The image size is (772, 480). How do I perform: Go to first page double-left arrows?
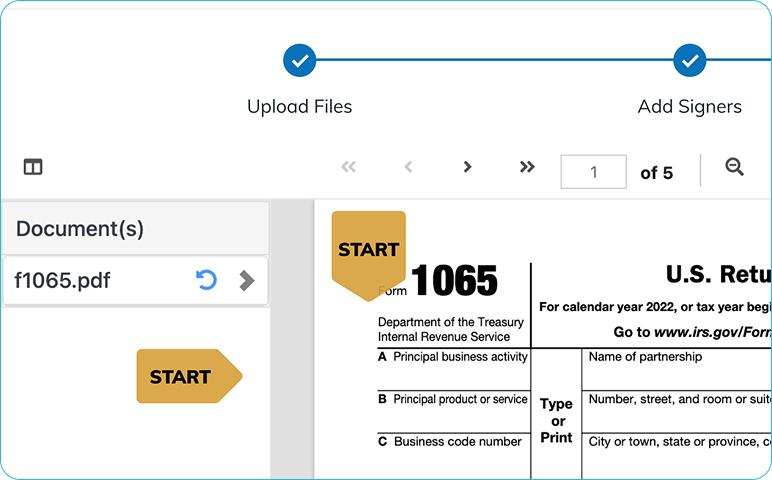coord(349,167)
